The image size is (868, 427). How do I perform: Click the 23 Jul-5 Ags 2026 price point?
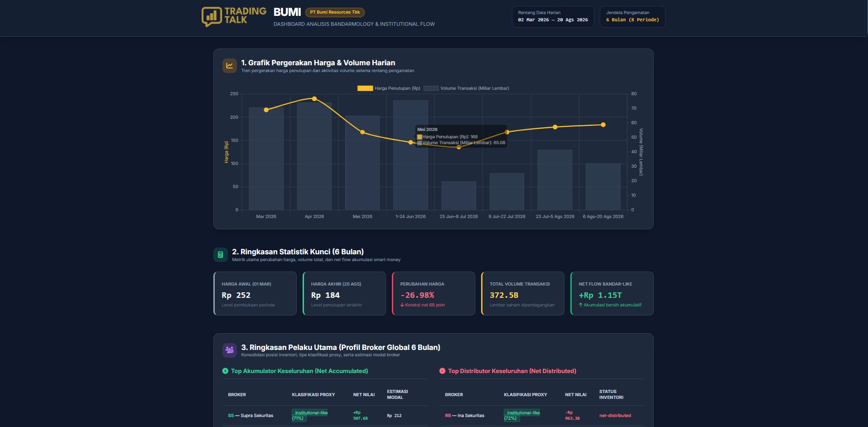click(x=555, y=127)
